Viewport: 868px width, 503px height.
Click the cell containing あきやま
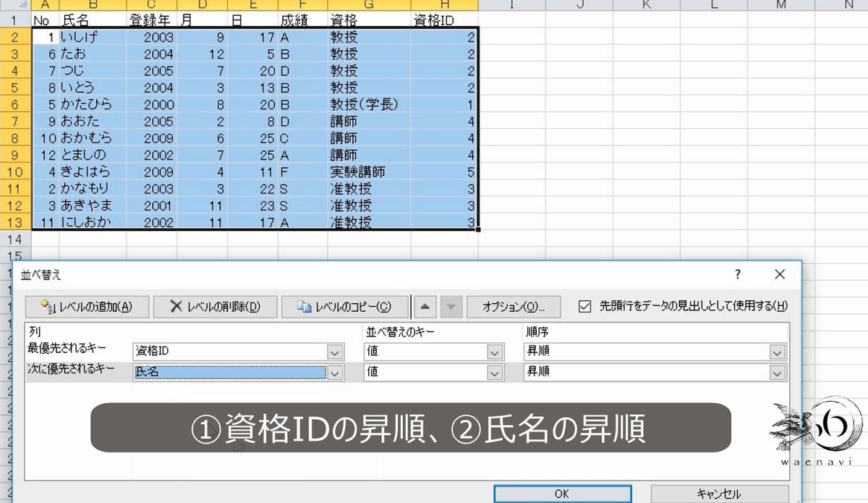click(x=93, y=206)
